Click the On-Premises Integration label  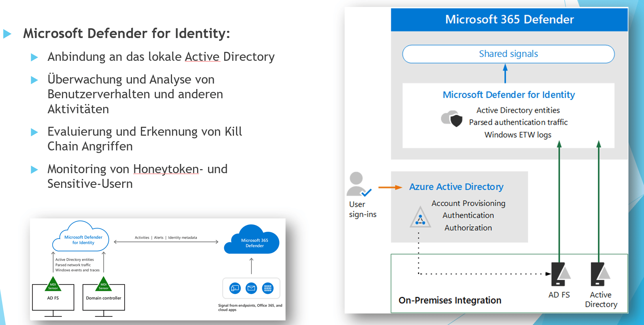450,301
